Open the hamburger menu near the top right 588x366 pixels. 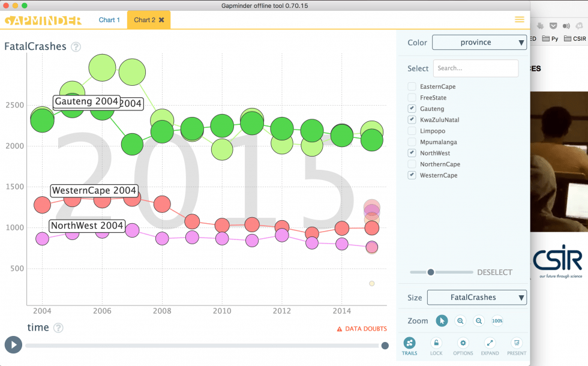click(x=519, y=19)
